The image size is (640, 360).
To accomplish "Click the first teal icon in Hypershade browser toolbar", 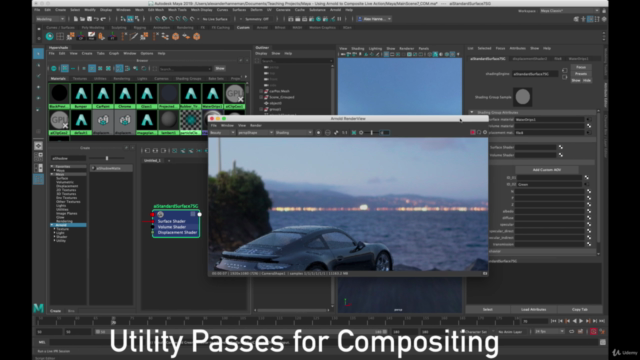I will (x=53, y=69).
